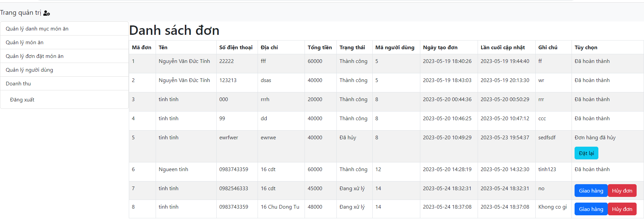The width and height of the screenshot is (644, 220).
Task: Click the Danh sách đơn heading
Action: [x=174, y=30]
